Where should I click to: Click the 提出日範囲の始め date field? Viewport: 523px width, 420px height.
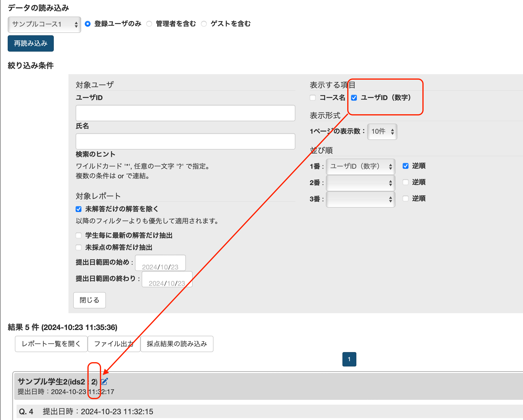click(160, 263)
